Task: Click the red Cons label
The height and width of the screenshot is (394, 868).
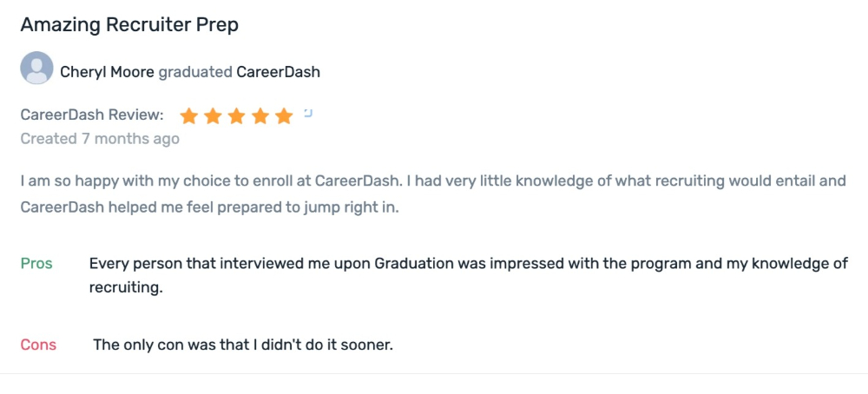Action: pos(38,345)
